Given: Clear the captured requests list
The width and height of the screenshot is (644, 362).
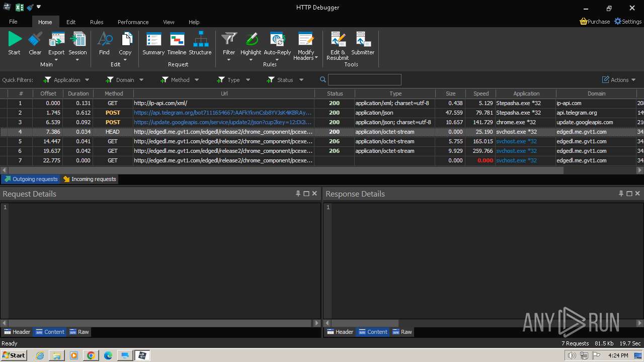Looking at the screenshot, I should click(35, 39).
